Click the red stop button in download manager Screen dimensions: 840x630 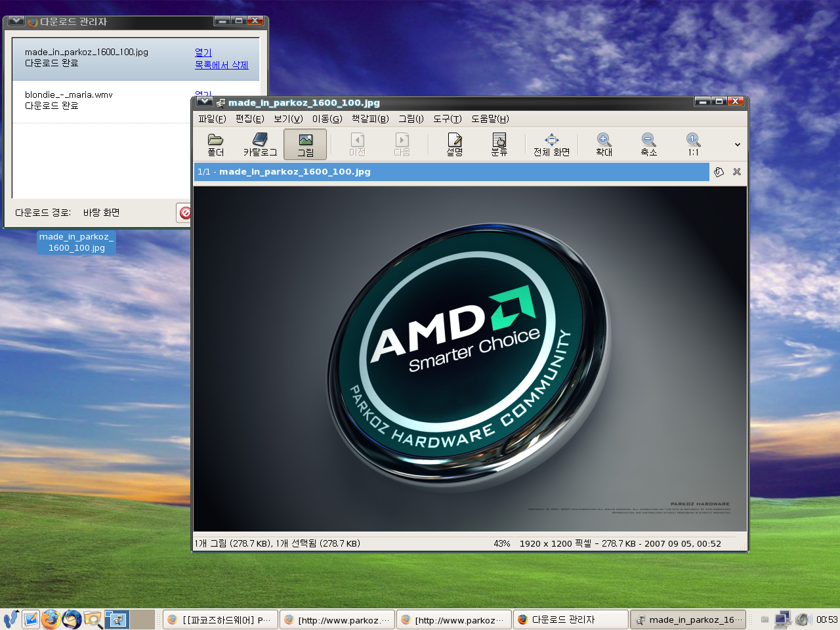(184, 213)
